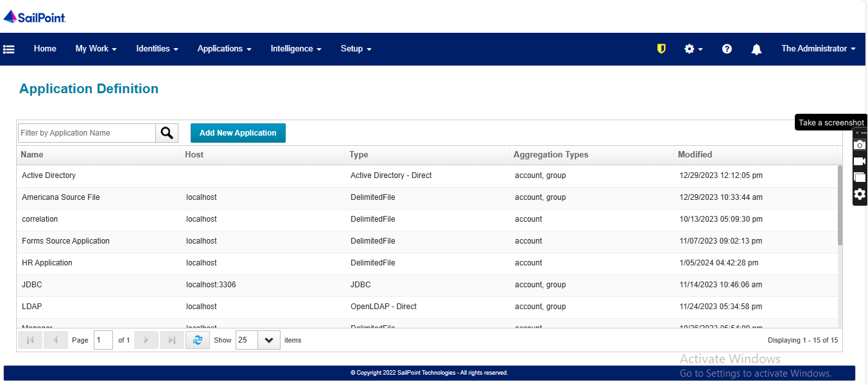Open the hamburger quick-links menu icon
Image resolution: width=868 pixels, height=385 pixels.
9,49
